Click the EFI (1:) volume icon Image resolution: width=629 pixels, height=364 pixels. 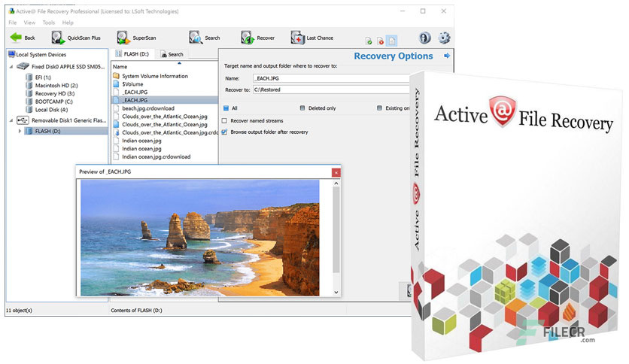29,77
